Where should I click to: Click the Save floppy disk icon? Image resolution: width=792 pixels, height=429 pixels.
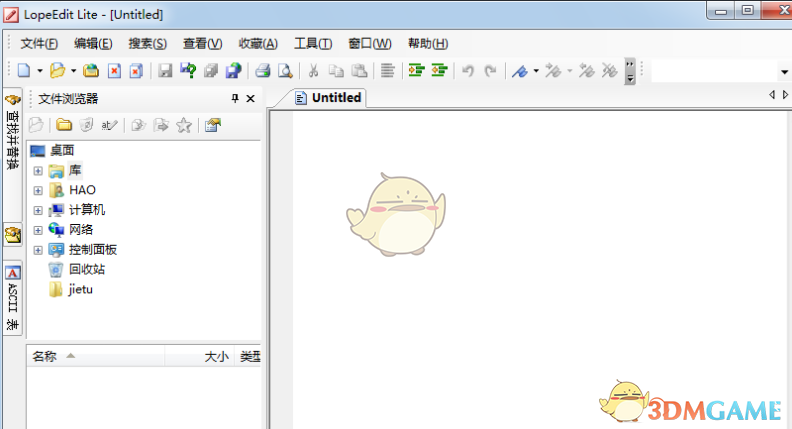(165, 70)
